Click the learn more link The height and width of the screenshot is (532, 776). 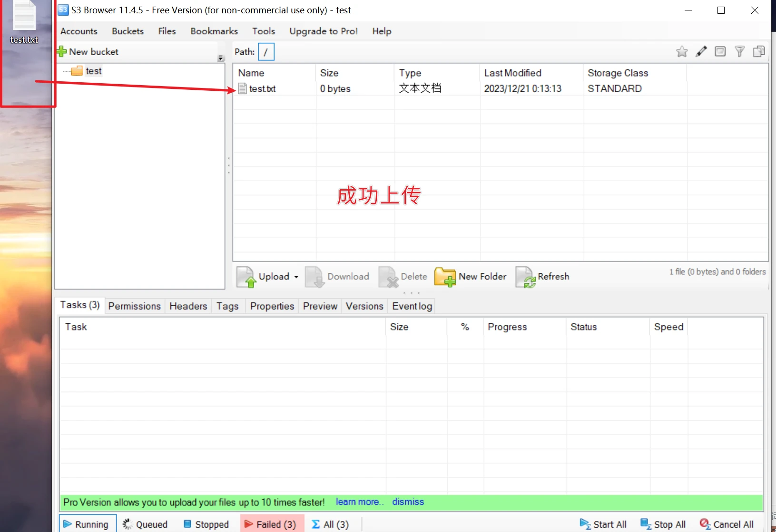(x=359, y=502)
